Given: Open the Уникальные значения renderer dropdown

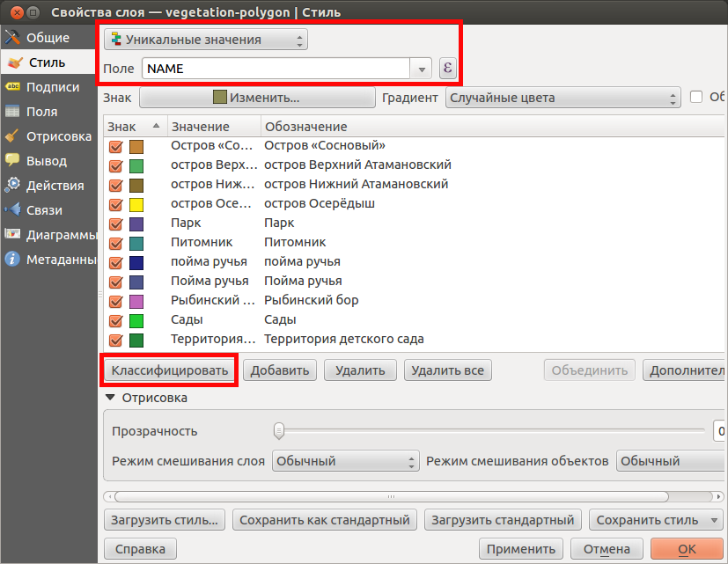Looking at the screenshot, I should pyautogui.click(x=206, y=40).
